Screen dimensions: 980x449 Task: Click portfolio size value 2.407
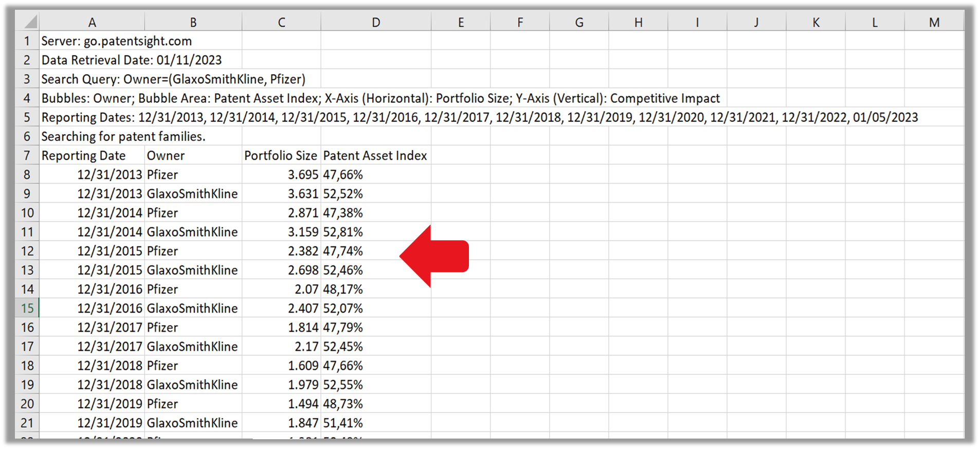point(281,308)
